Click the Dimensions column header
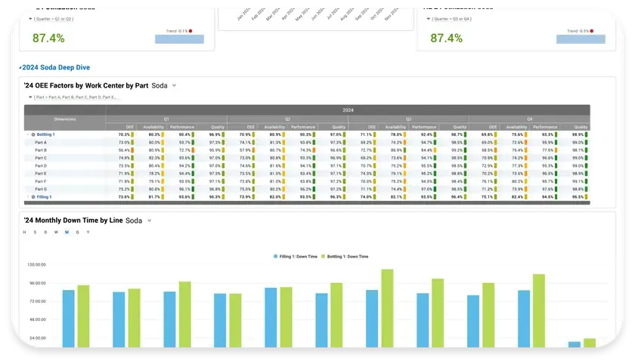The image size is (635, 364). pos(65,119)
